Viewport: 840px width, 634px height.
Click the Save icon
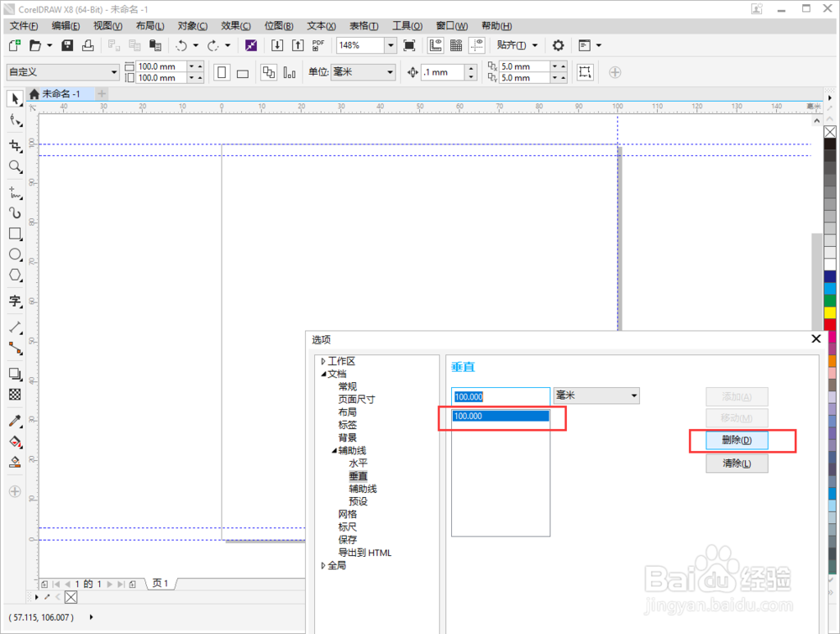tap(67, 45)
